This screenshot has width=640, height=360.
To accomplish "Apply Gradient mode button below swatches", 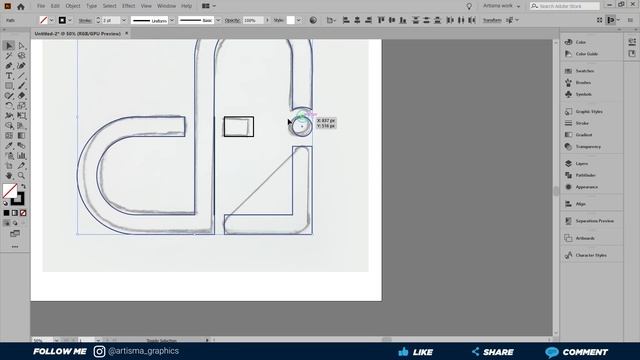I will pos(15,213).
